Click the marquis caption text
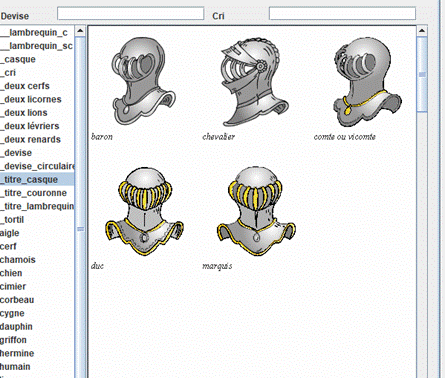The image size is (445, 378). pos(217,266)
